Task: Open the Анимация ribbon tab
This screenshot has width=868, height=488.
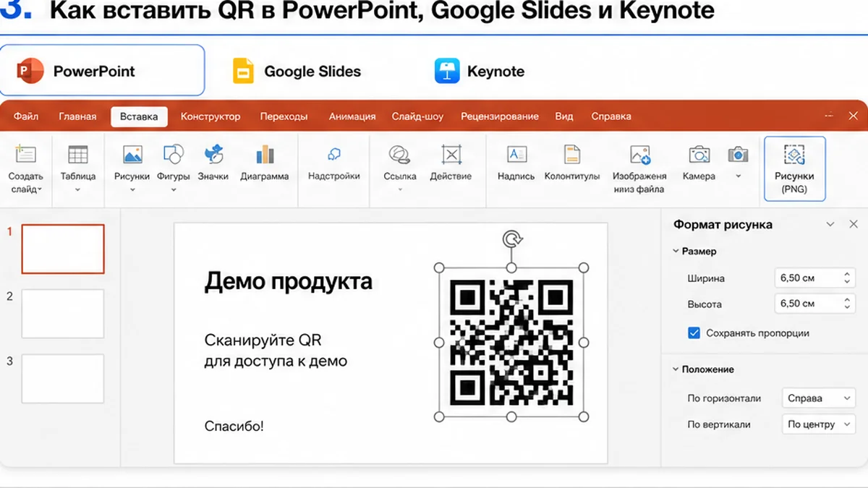Action: tap(352, 116)
